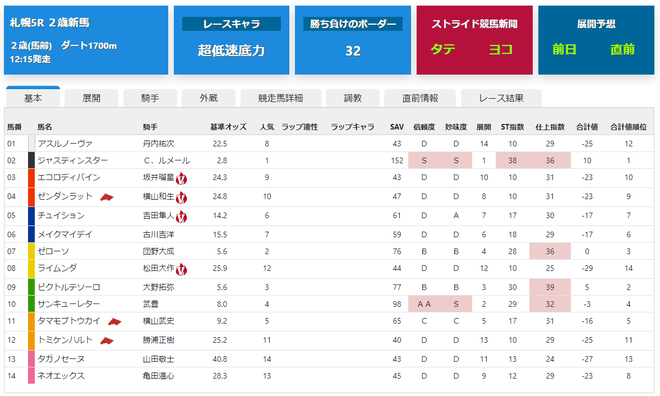660x396 pixels.
Task: Select horse name タガノセーヌ
Action: click(61, 359)
